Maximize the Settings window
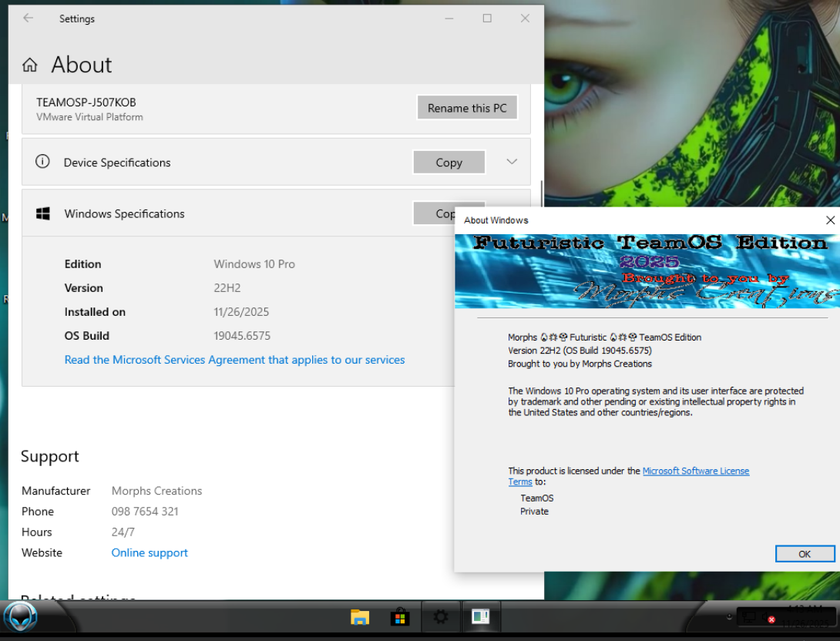Screen dimensions: 840x641 point(487,18)
